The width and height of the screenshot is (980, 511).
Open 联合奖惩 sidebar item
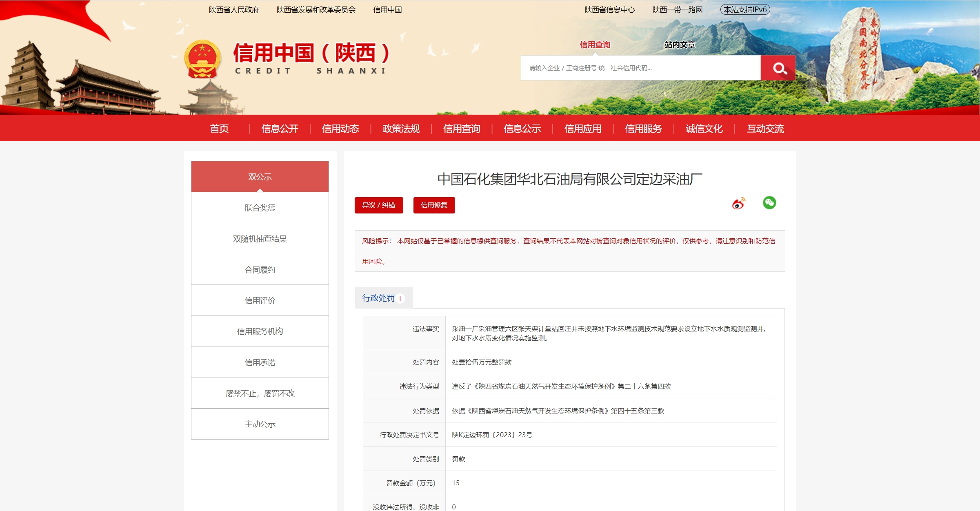(260, 208)
